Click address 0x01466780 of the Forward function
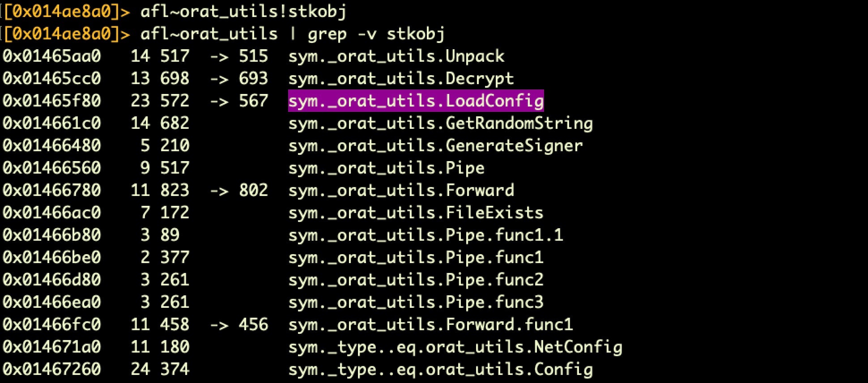The height and width of the screenshot is (383, 868). coord(52,190)
